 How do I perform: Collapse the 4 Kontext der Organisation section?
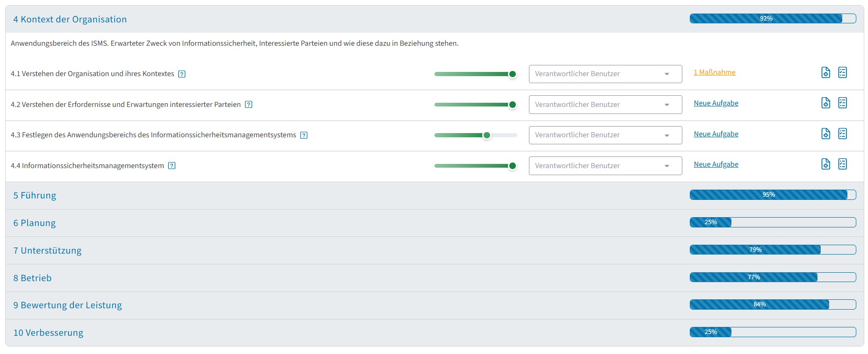[x=70, y=19]
